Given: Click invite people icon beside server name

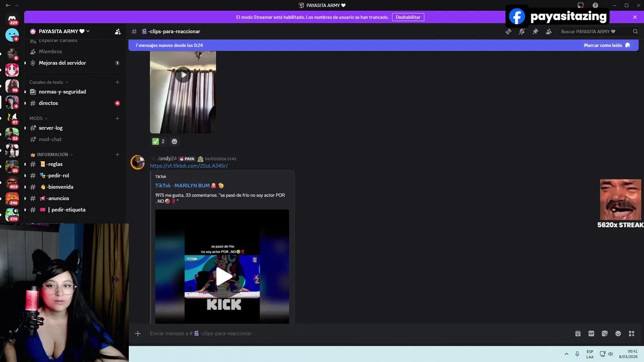Looking at the screenshot, I should click(x=118, y=31).
